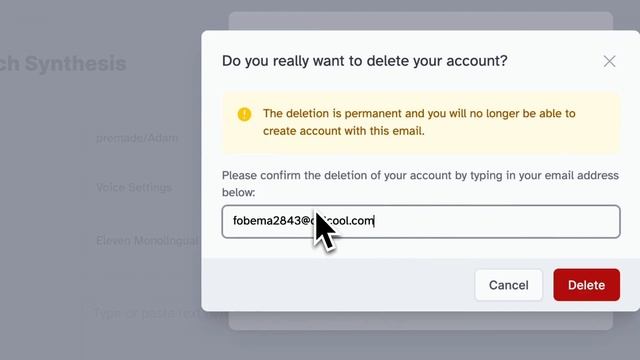
Task: Close the delete account dialog with X
Action: point(609,62)
